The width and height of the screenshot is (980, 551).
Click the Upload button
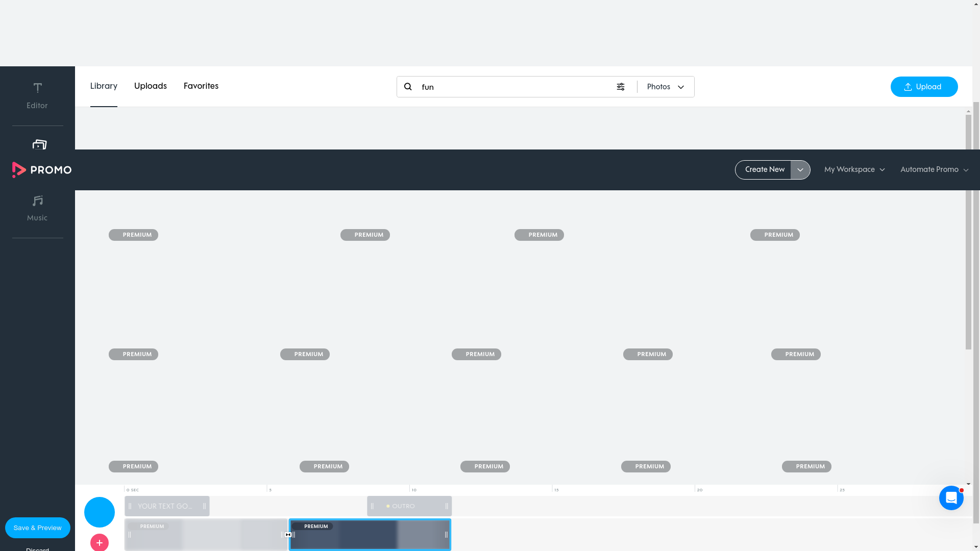924,87
